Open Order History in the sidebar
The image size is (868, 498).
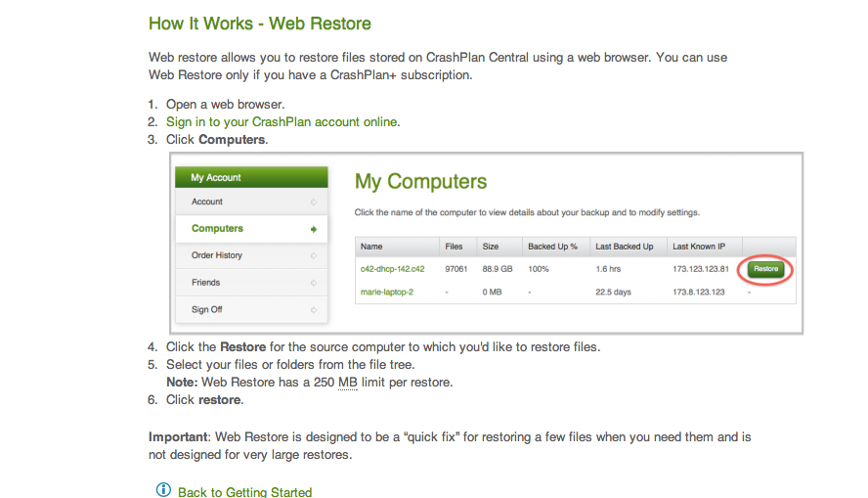[251, 255]
